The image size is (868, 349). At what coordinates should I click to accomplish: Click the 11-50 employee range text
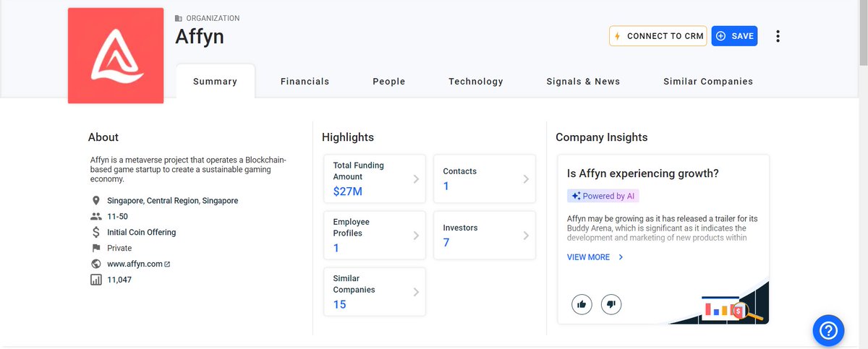click(119, 216)
